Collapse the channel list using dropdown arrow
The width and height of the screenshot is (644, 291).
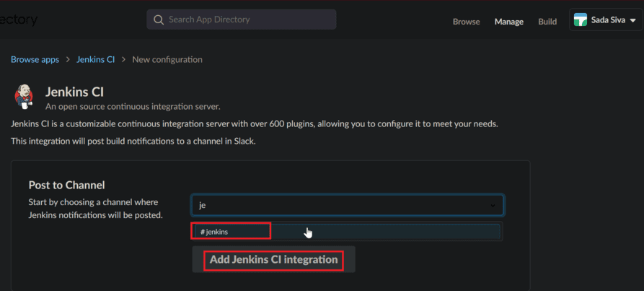click(x=493, y=207)
